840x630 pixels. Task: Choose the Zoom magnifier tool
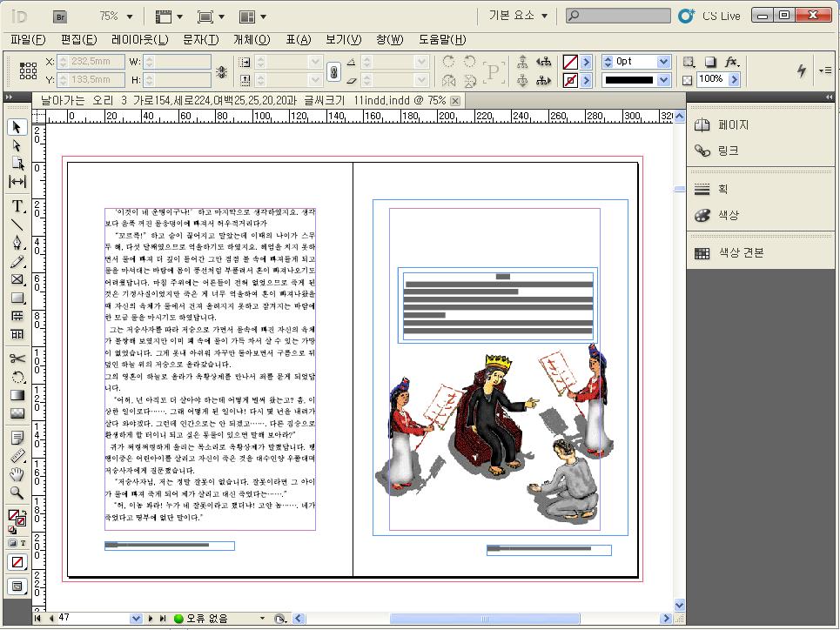point(17,493)
